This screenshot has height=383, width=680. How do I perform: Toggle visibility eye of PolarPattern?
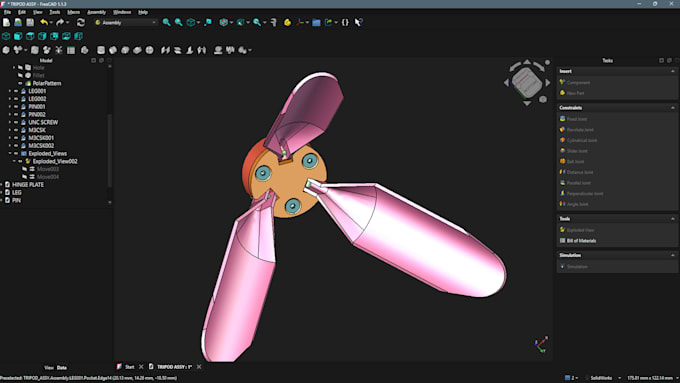point(20,83)
